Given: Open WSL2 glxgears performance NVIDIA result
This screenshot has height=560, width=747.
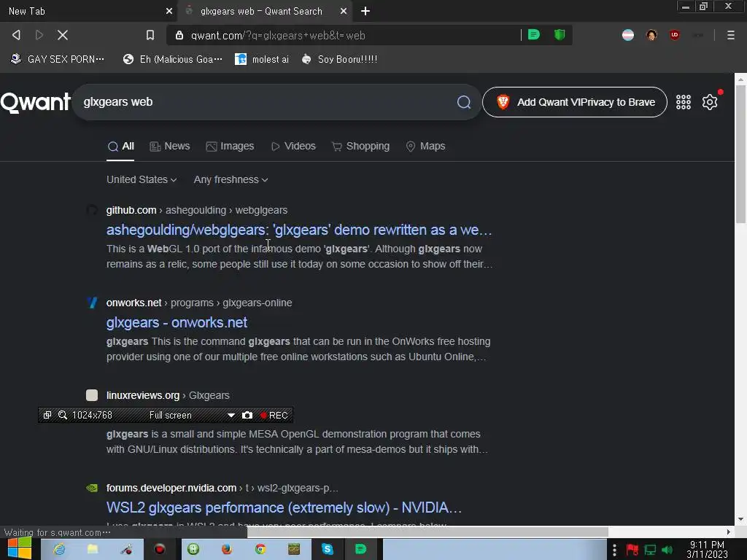Looking at the screenshot, I should pyautogui.click(x=284, y=507).
